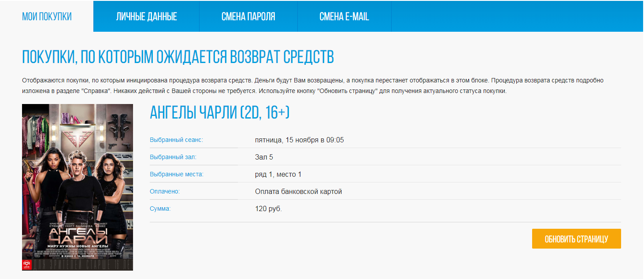Select the СМЕНА E-MAIL tab
644x279 pixels.
tap(344, 17)
